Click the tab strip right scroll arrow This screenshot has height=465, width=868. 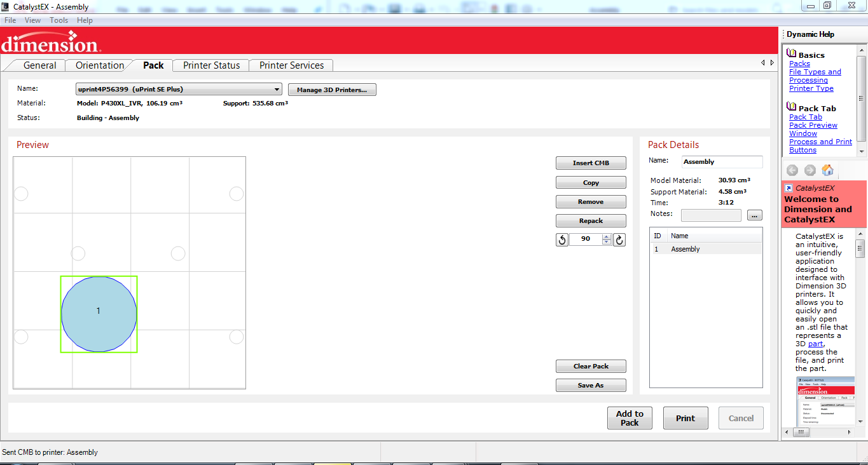point(772,63)
